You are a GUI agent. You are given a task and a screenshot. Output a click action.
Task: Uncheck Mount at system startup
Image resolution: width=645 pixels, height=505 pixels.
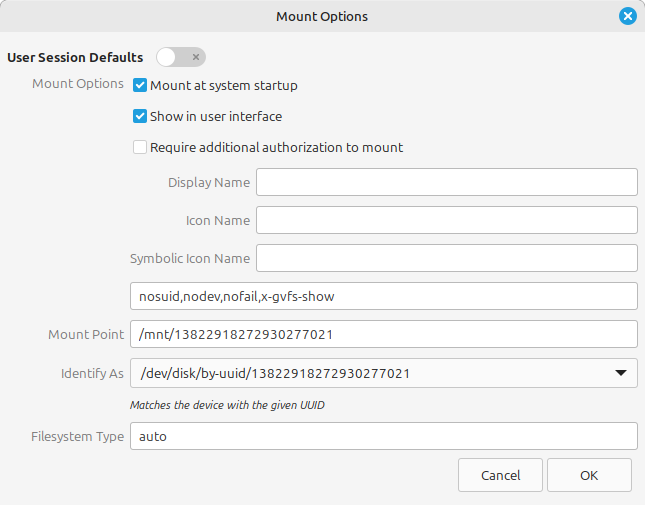140,86
